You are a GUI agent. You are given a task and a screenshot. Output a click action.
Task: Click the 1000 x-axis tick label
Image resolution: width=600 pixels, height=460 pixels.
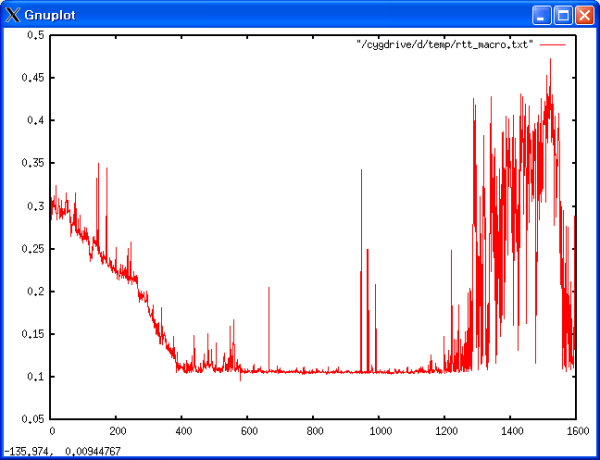[x=379, y=431]
